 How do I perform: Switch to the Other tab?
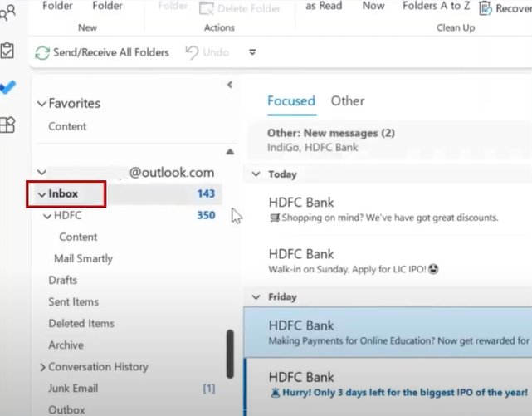pyautogui.click(x=348, y=101)
